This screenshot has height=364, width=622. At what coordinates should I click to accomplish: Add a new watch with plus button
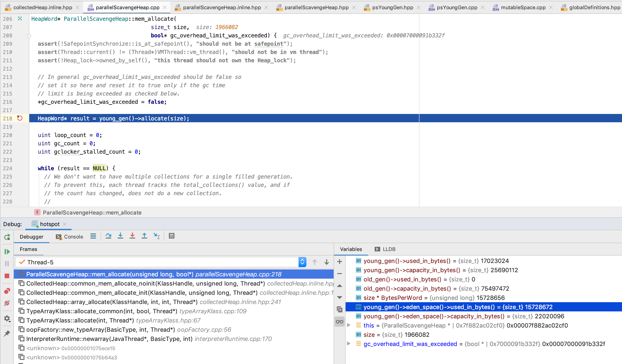tap(340, 262)
